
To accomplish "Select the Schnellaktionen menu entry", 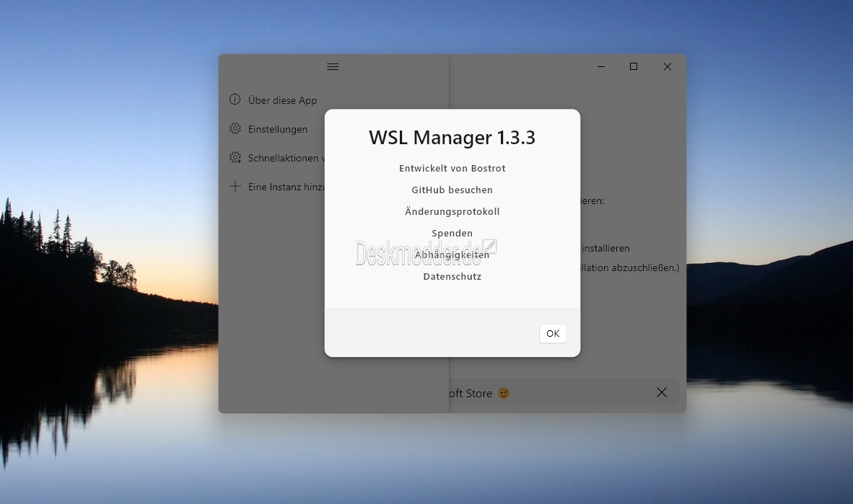I will point(286,158).
